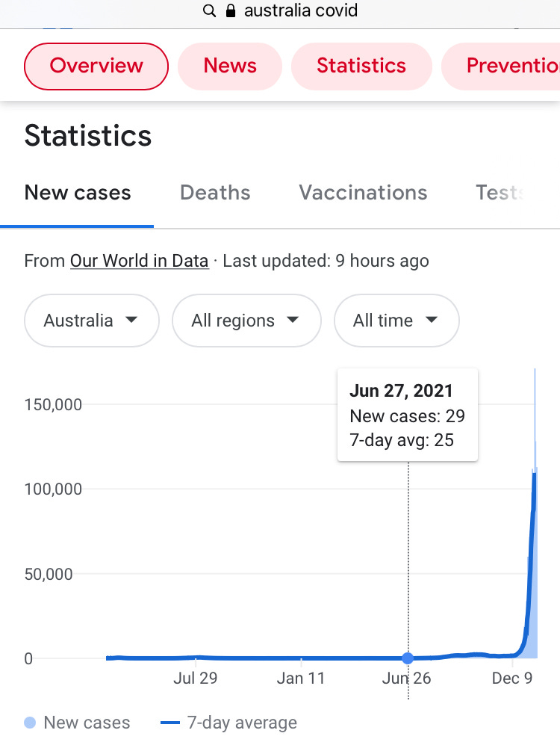560x748 pixels.
Task: Click the 7-day average legend line
Action: [171, 723]
